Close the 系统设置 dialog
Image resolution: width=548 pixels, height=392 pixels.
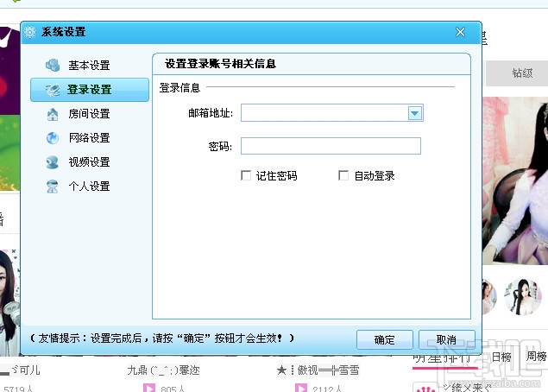(x=460, y=32)
